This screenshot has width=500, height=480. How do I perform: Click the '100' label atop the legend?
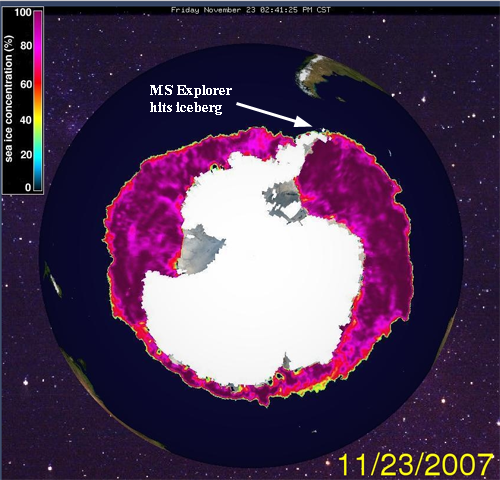point(23,13)
